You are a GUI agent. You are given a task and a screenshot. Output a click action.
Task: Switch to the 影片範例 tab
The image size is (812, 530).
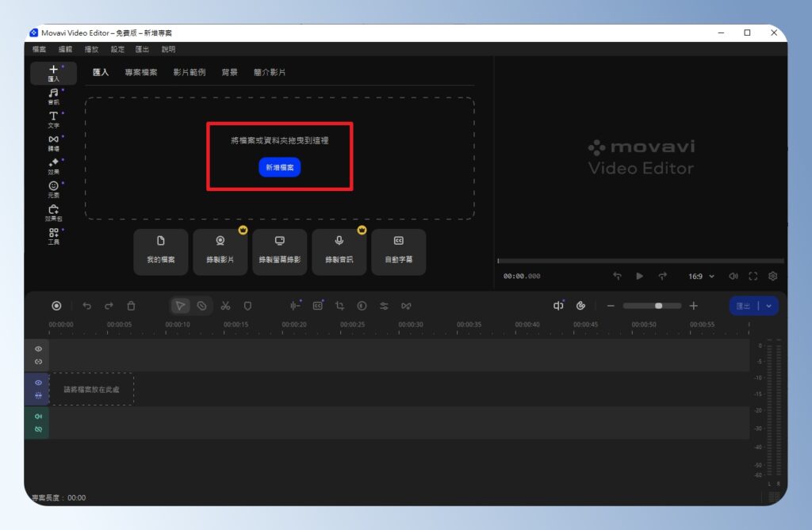191,72
